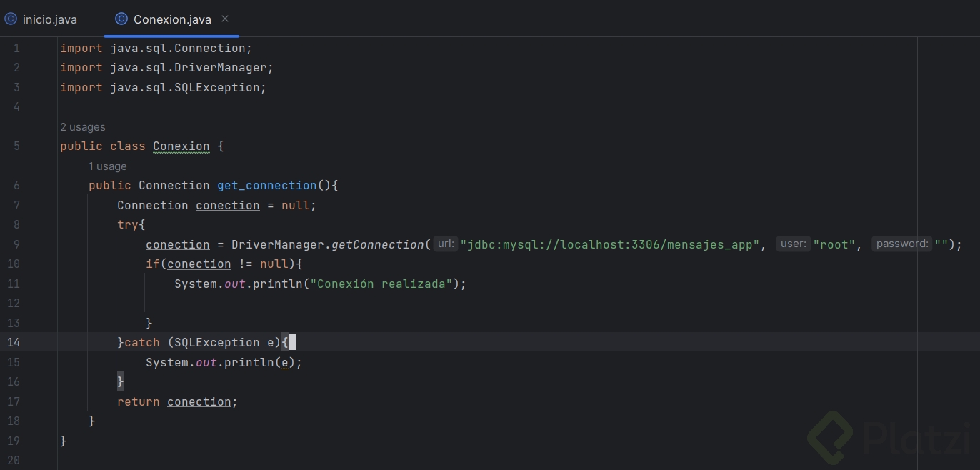Click the class icon on inicio.java tab
The image size is (980, 470).
[x=11, y=19]
